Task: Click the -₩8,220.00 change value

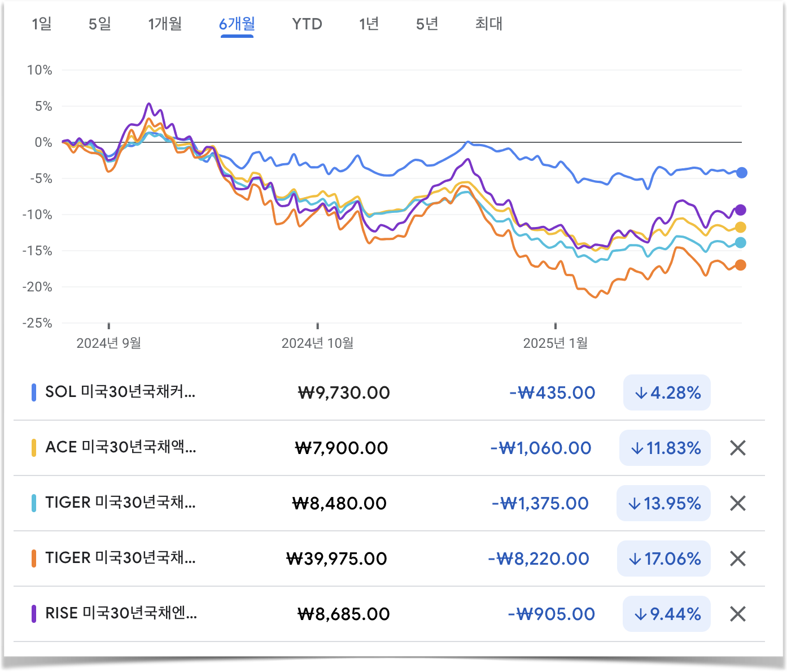Action: [539, 558]
